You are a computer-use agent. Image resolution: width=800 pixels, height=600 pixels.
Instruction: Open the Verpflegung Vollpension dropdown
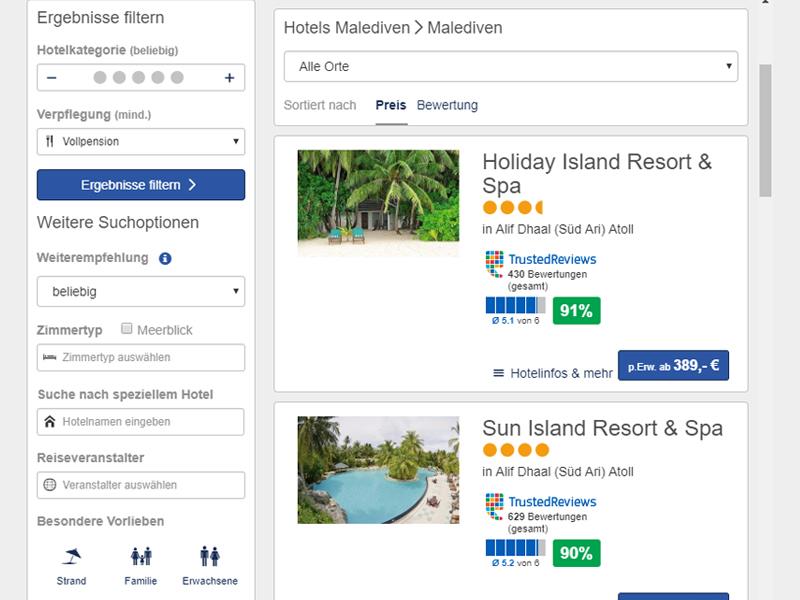pyautogui.click(x=141, y=141)
